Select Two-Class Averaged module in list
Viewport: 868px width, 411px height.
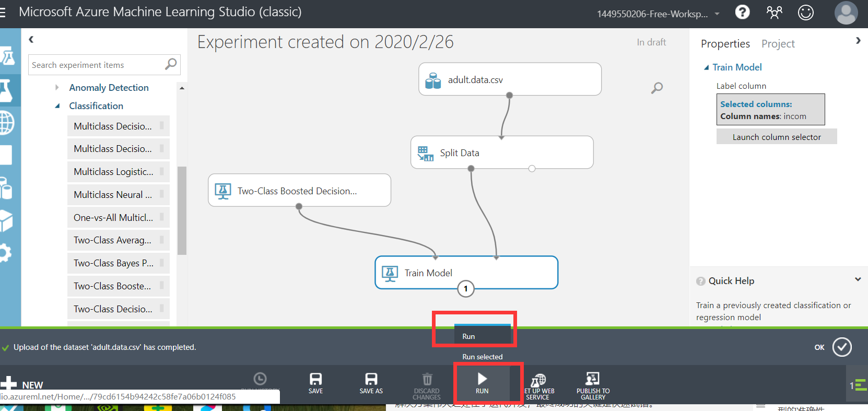point(118,240)
